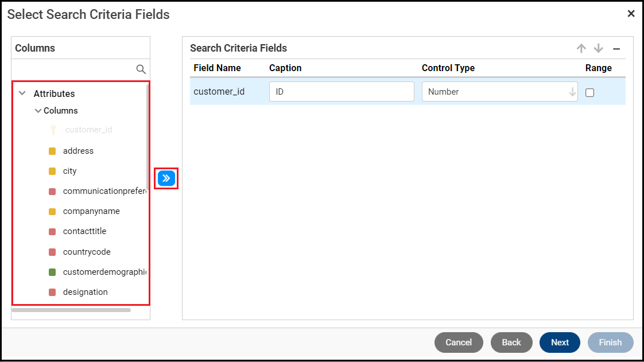
Task: Open the Control Type Number dropdown
Action: [499, 92]
